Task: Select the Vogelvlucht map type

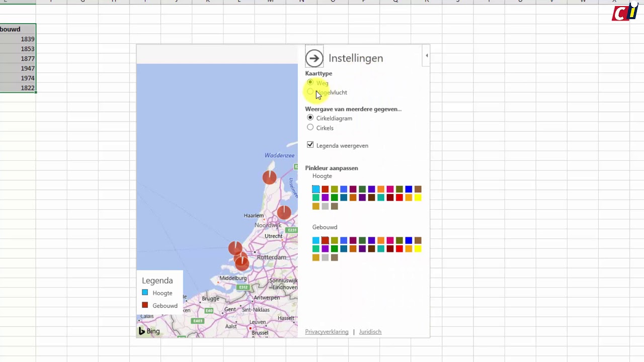Action: (x=310, y=92)
